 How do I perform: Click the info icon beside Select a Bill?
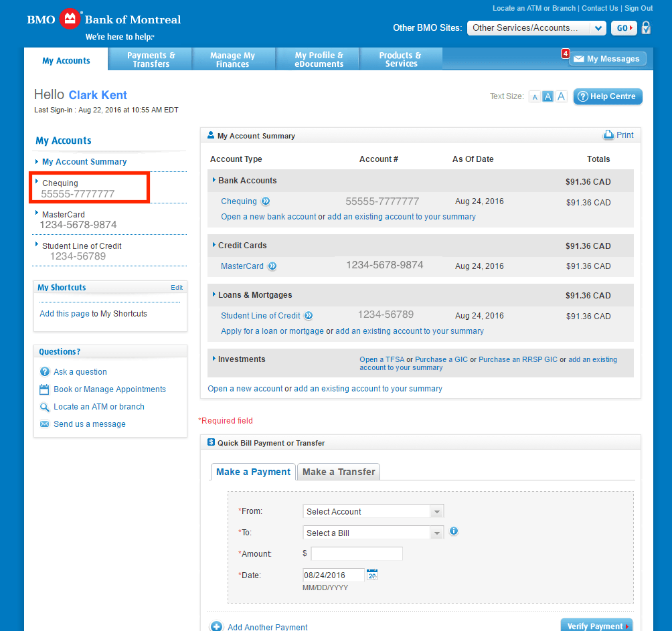(x=453, y=531)
